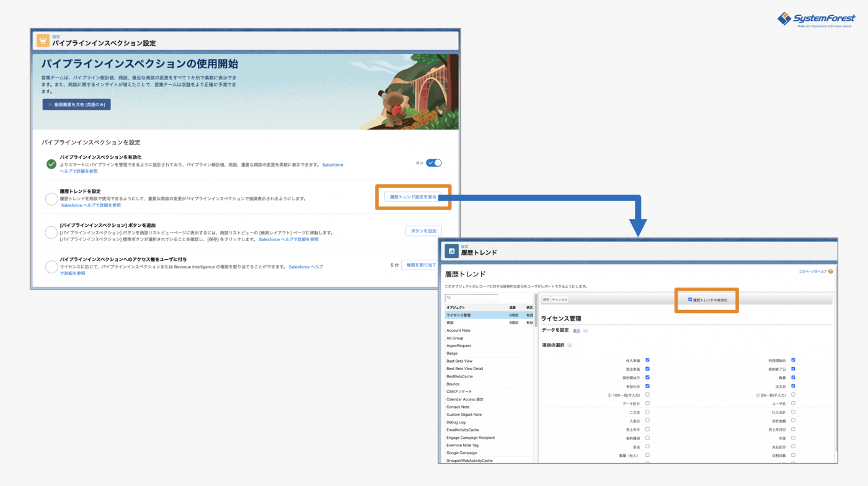Uncheck 履歴トレンドの有効化 checkbox
The width and height of the screenshot is (868, 486).
(x=690, y=299)
